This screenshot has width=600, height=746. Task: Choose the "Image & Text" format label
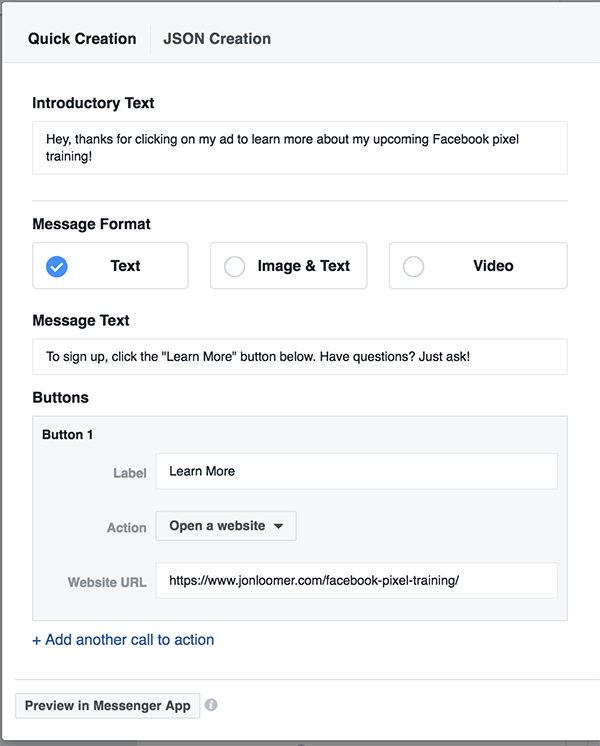click(303, 266)
